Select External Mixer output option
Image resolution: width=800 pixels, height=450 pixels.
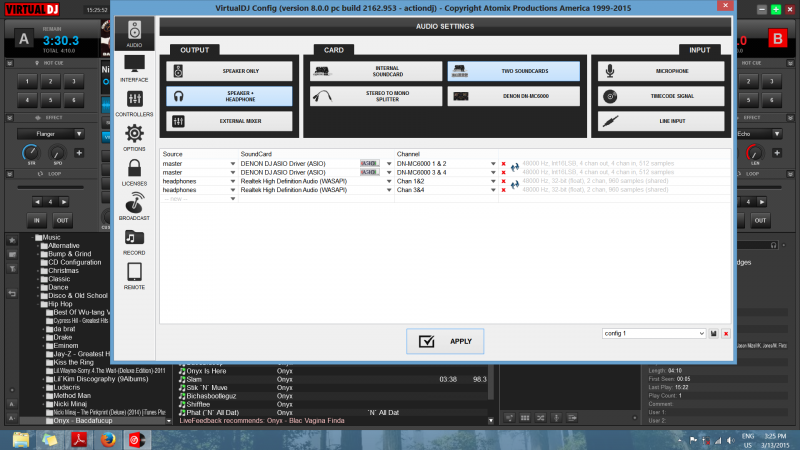tap(230, 121)
